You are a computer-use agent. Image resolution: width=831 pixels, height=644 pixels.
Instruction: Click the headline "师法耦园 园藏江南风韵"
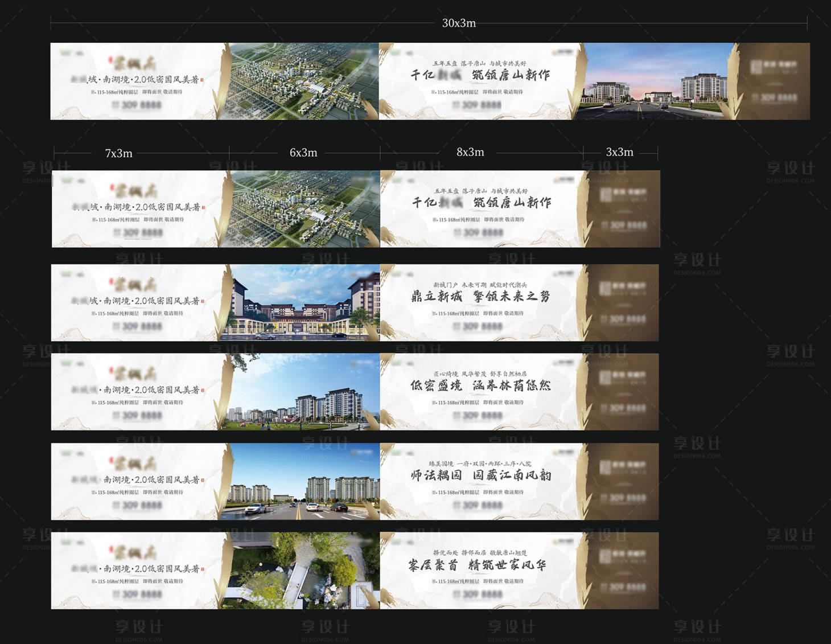click(x=480, y=475)
